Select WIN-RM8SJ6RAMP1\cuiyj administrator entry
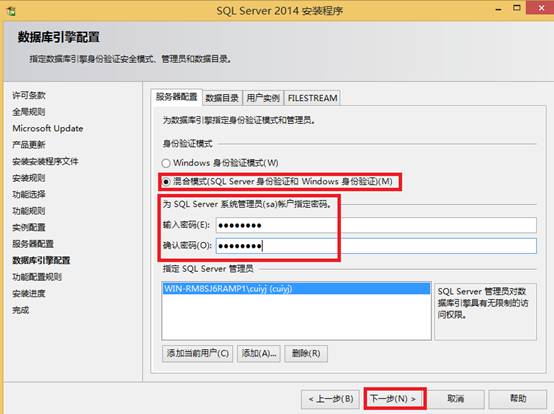 (x=296, y=289)
